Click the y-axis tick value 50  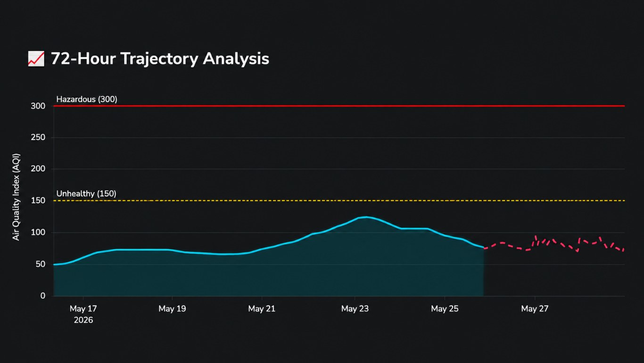[41, 264]
